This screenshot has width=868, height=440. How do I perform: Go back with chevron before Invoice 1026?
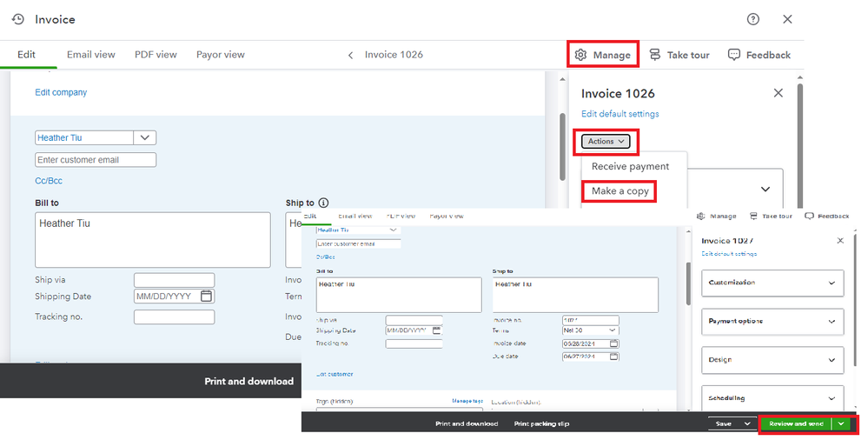350,55
